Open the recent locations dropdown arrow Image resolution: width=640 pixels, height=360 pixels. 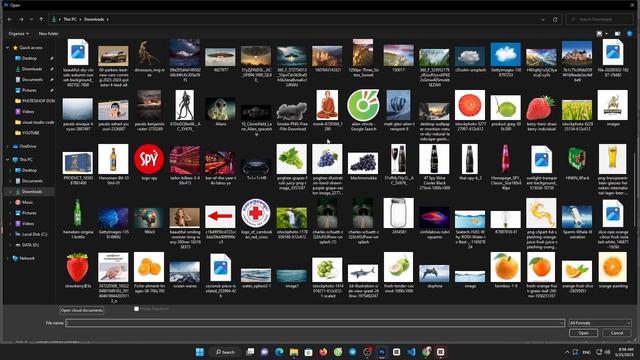31,19
